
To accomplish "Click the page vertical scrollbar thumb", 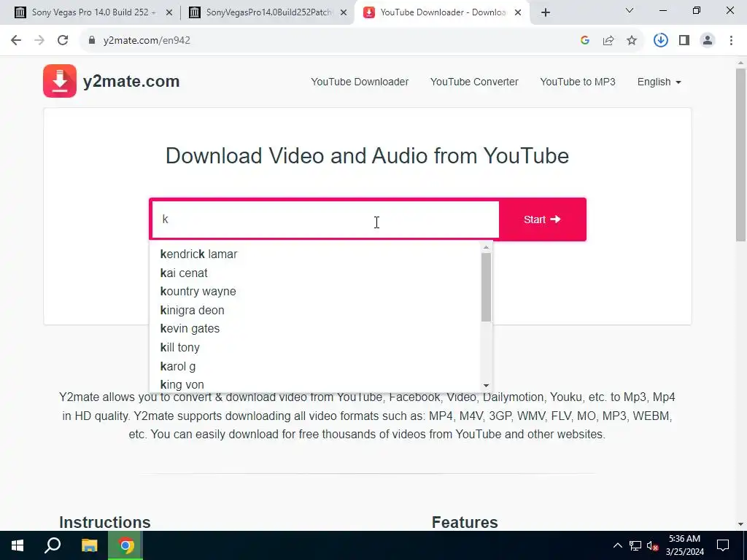I will [741, 155].
